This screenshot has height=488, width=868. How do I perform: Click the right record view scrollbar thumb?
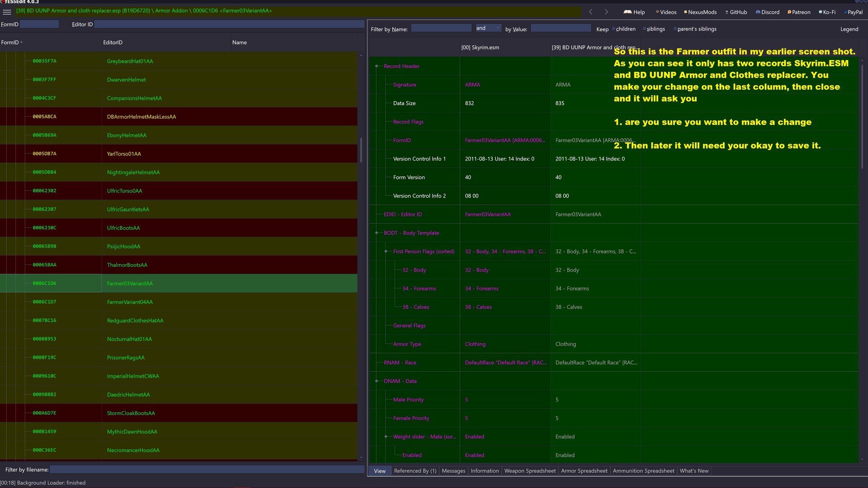(x=862, y=117)
